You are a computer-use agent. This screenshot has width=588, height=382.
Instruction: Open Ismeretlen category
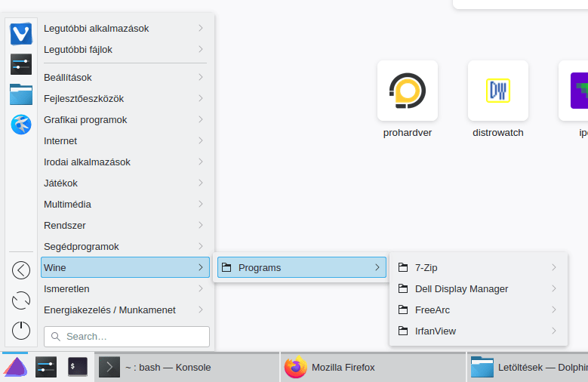(125, 289)
